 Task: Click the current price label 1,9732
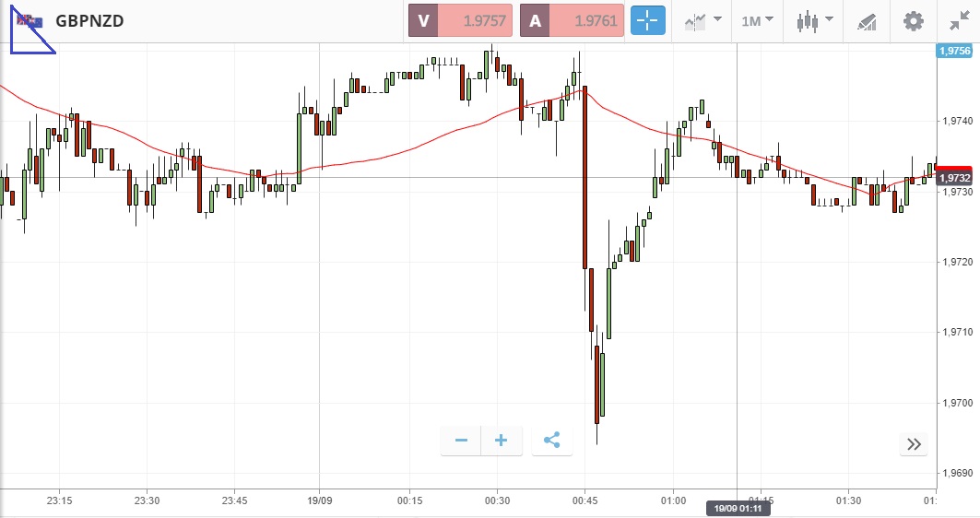click(x=957, y=177)
